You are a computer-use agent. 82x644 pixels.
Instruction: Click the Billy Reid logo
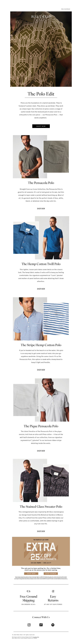(x=41, y=16)
